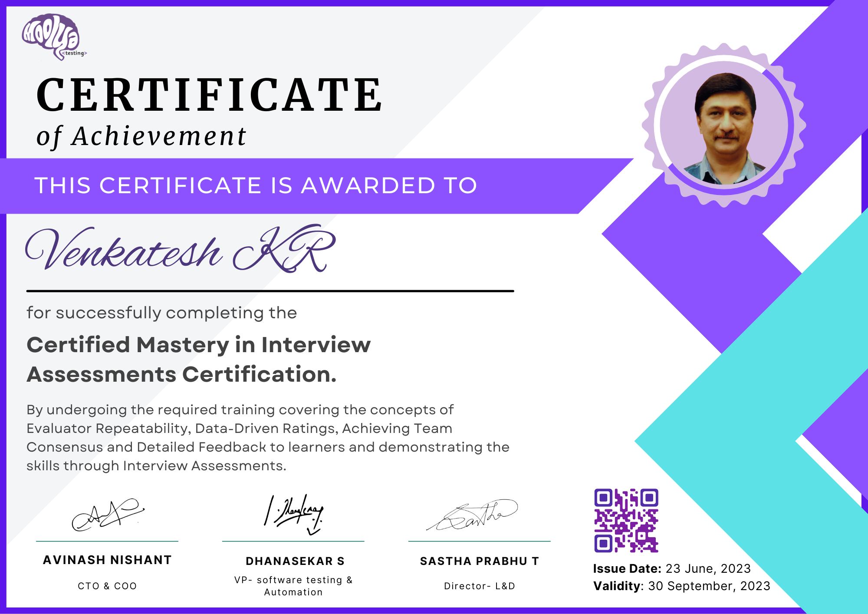This screenshot has height=614, width=868.
Task: Click 'THIS CERTIFICATE IS AWARDED TO' banner
Action: click(256, 186)
